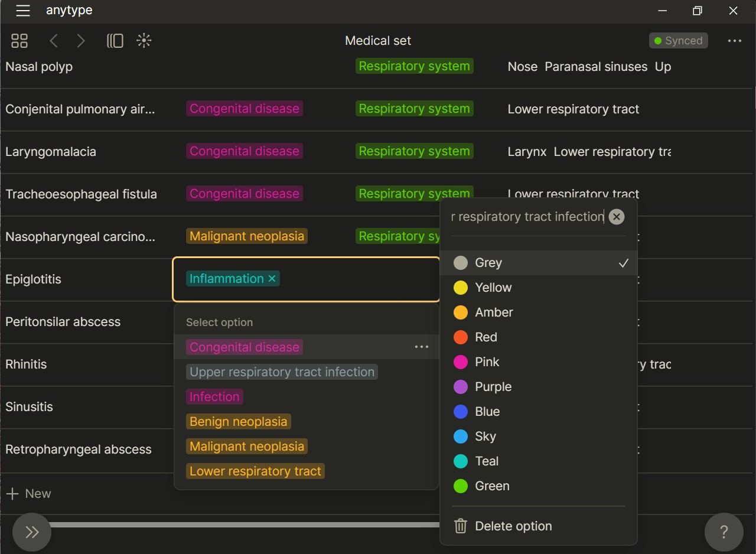Click the help question mark button
The image size is (756, 554).
[724, 532]
